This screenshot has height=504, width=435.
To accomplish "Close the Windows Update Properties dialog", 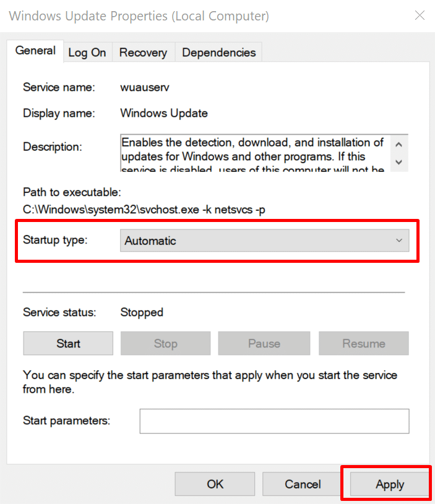I will [420, 15].
